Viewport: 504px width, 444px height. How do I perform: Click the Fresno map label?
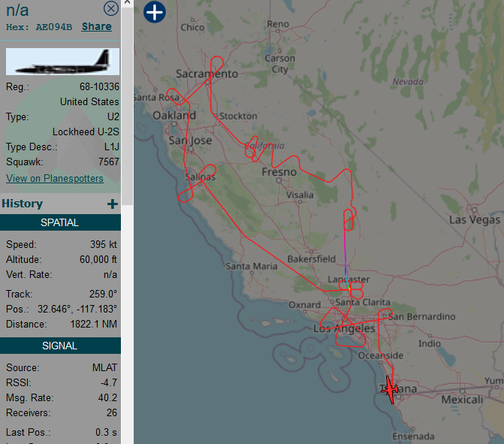coord(279,172)
